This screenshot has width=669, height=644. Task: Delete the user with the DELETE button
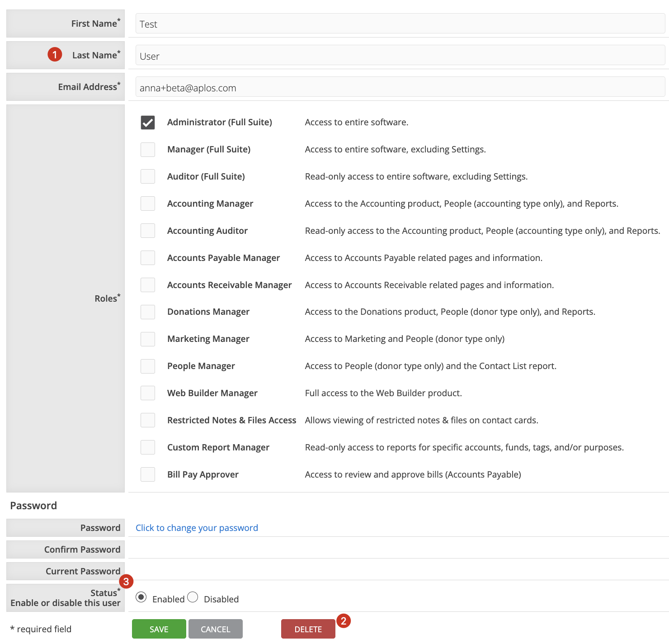[308, 629]
